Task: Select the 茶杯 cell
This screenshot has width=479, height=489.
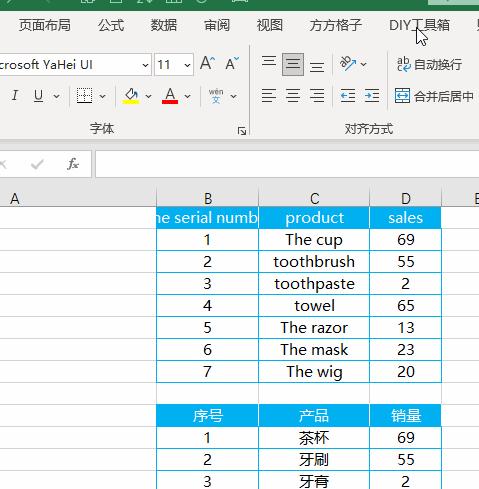Action: (x=314, y=438)
